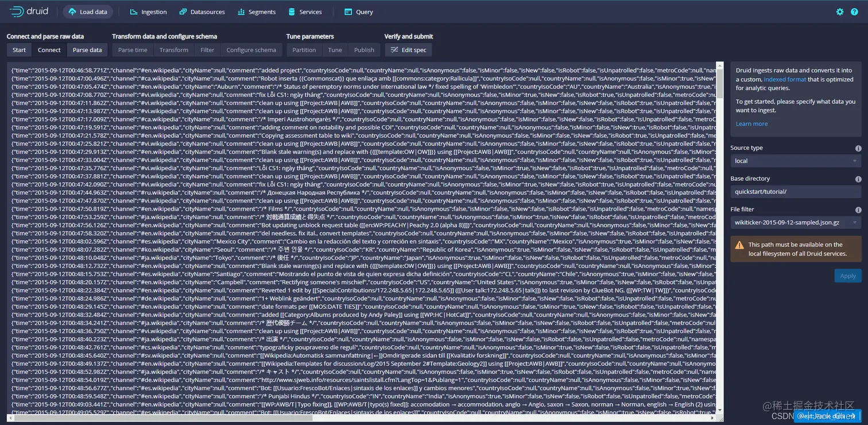868x425 pixels.
Task: Click the Learn more link
Action: pos(751,123)
